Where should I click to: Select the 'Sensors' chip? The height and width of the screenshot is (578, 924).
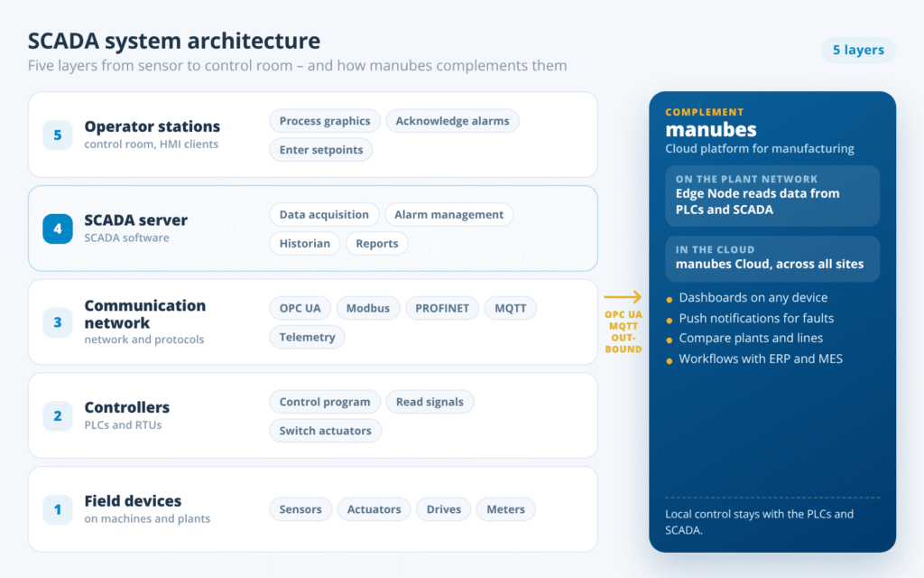300,509
